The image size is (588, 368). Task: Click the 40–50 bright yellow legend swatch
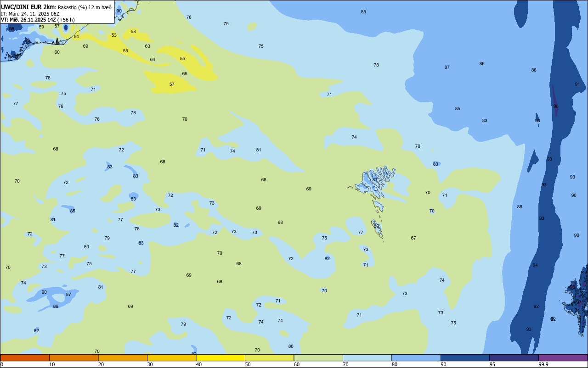click(220, 357)
